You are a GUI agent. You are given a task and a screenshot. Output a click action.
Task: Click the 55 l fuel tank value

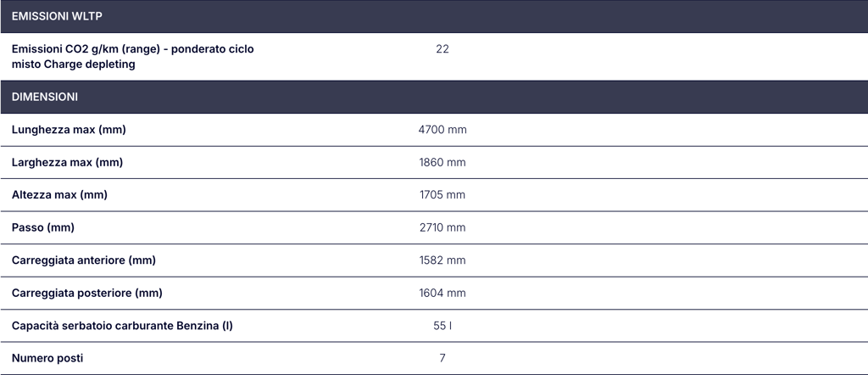(x=442, y=326)
